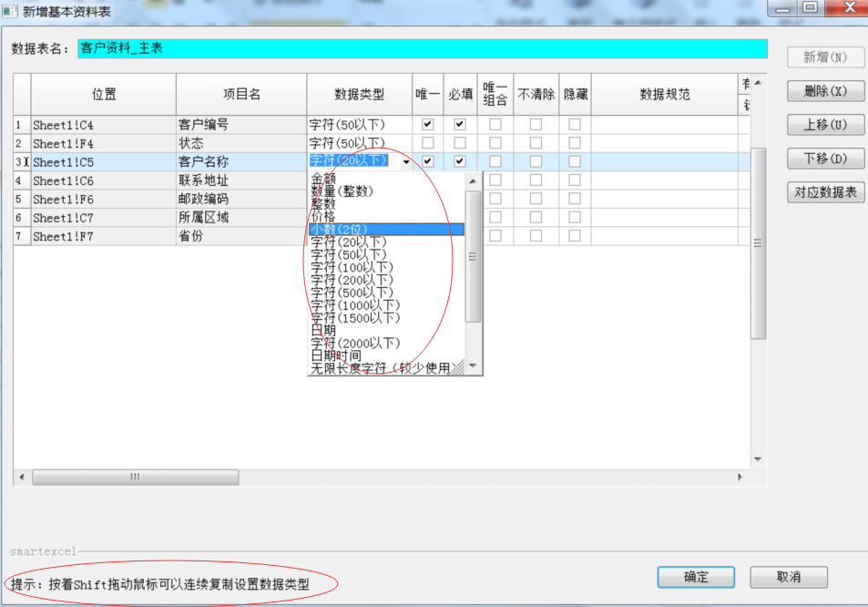The width and height of the screenshot is (868, 607).
Task: Select 金额 in data type list
Action: [x=386, y=179]
